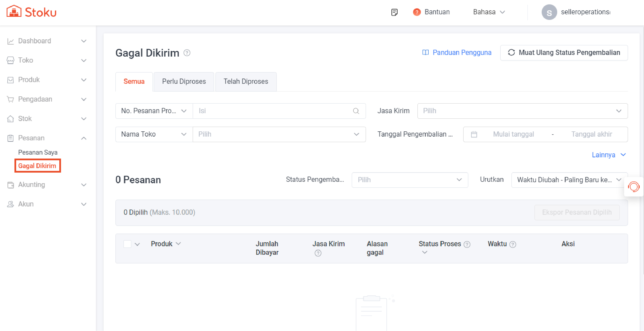644x331 pixels.
Task: Click the Waktu column help icon
Action: click(x=513, y=244)
